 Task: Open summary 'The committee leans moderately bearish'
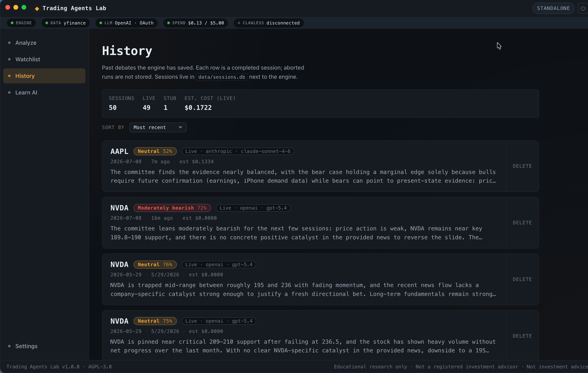point(296,233)
